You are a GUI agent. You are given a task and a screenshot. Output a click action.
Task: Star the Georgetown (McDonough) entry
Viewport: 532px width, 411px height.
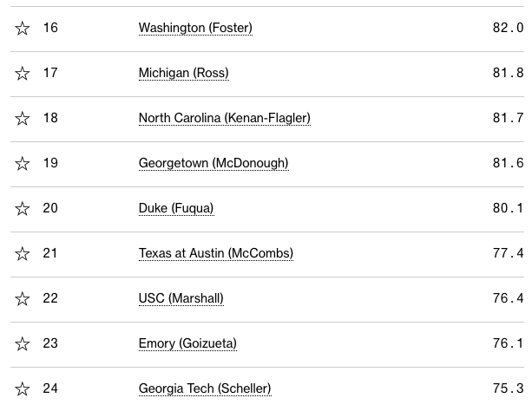tap(23, 164)
